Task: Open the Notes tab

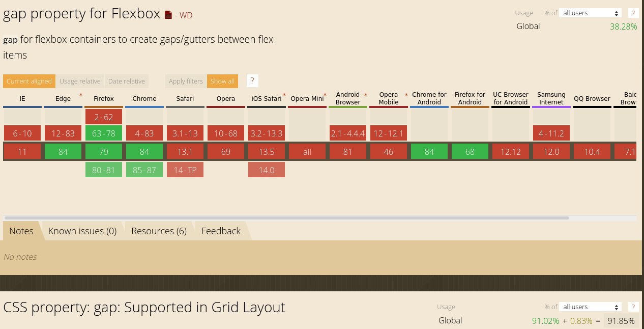Action: click(21, 231)
